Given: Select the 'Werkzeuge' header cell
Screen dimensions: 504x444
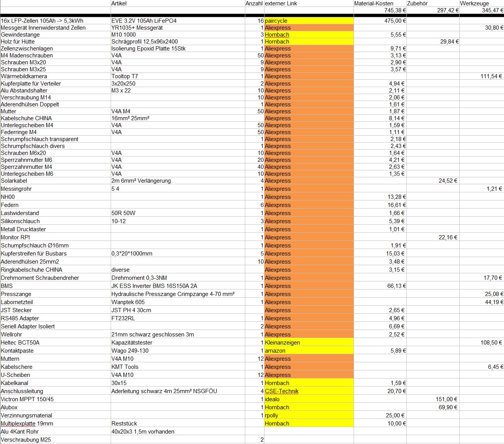Looking at the screenshot, I should click(x=482, y=3).
